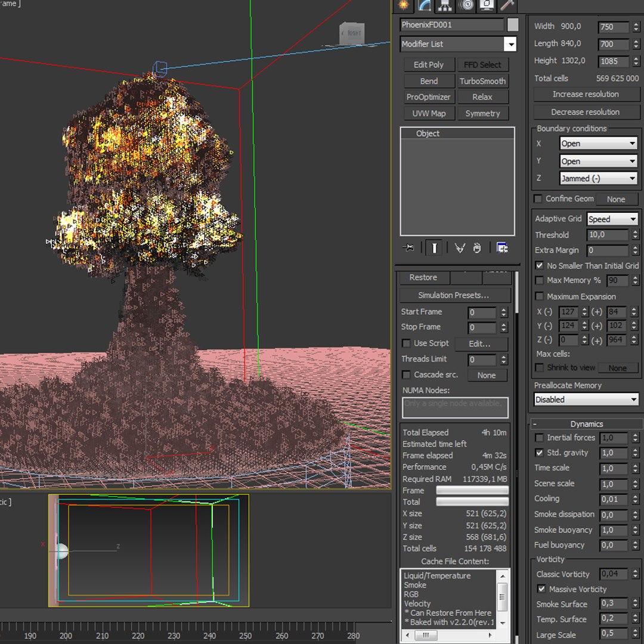Click the UVW Map button
644x644 pixels.
click(x=429, y=113)
